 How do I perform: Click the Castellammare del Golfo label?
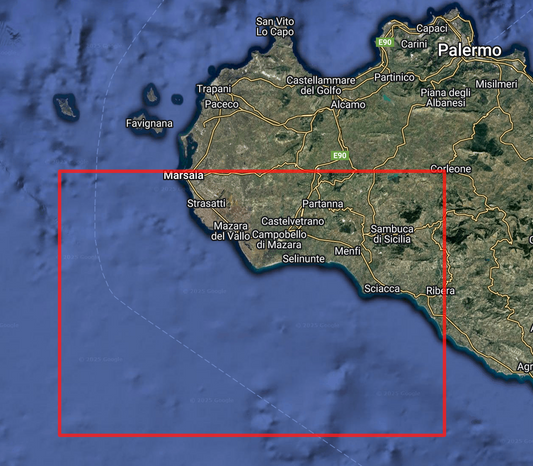coord(321,85)
